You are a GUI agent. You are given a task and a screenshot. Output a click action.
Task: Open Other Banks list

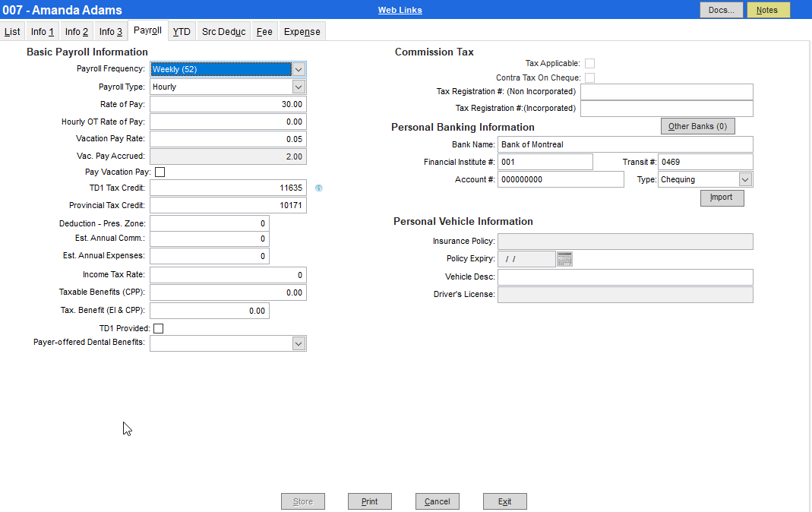click(697, 125)
